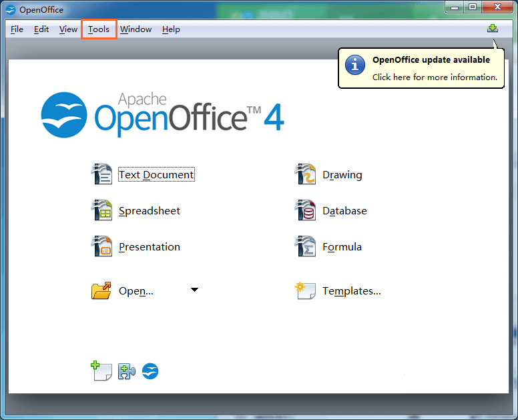Click the Text Document writer icon
The width and height of the screenshot is (518, 420).
point(102,174)
